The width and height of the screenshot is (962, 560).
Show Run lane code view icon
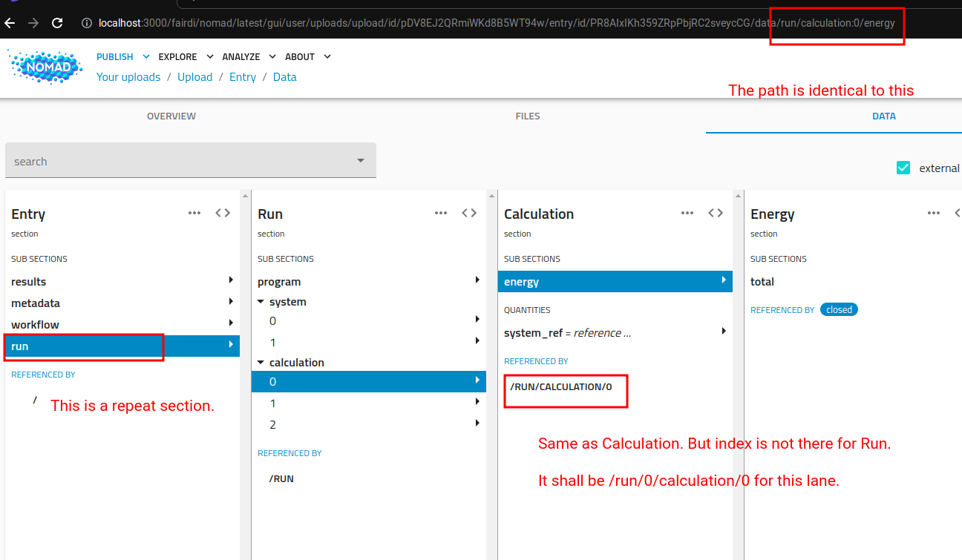(469, 213)
